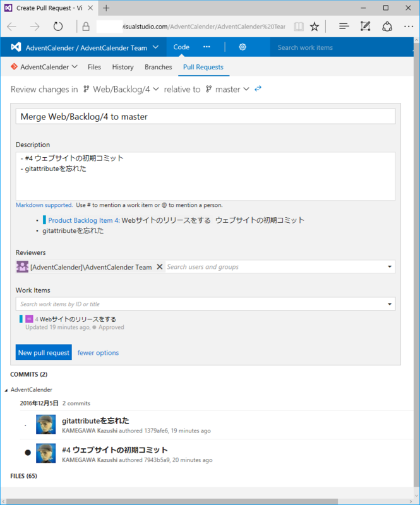Click the Search users and groups field
This screenshot has width=420, height=505.
[x=275, y=266]
